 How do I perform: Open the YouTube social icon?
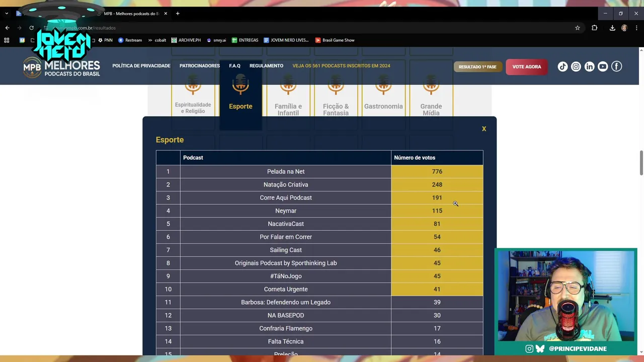[603, 66]
